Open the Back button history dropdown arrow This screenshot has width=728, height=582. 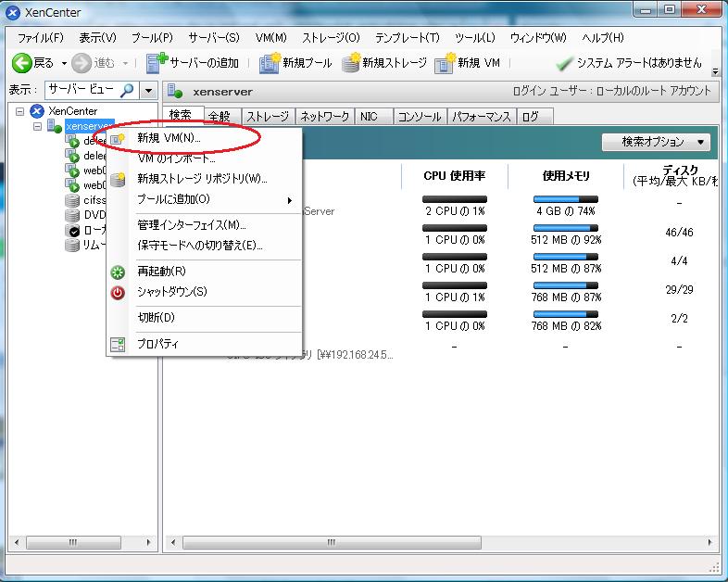(64, 63)
